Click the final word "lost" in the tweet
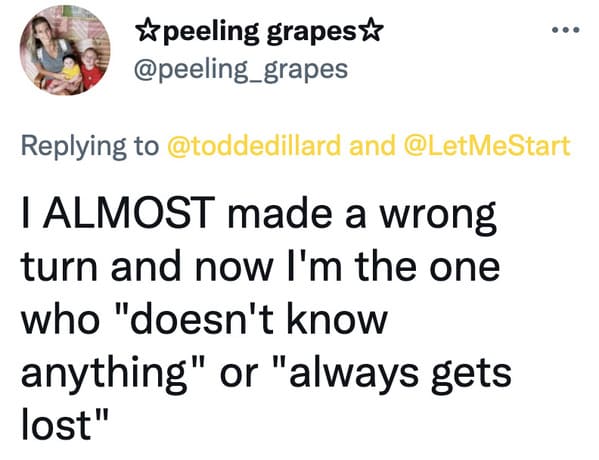This screenshot has height=460, width=599. click(x=57, y=424)
